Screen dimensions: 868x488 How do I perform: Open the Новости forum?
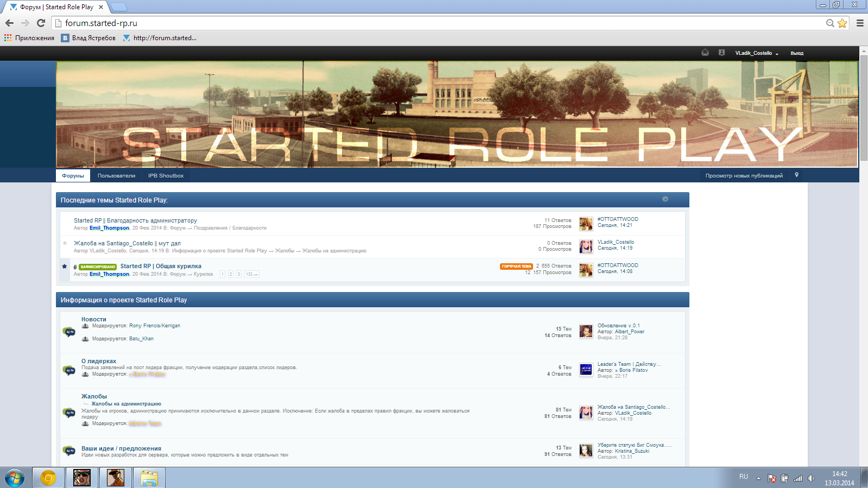click(94, 319)
